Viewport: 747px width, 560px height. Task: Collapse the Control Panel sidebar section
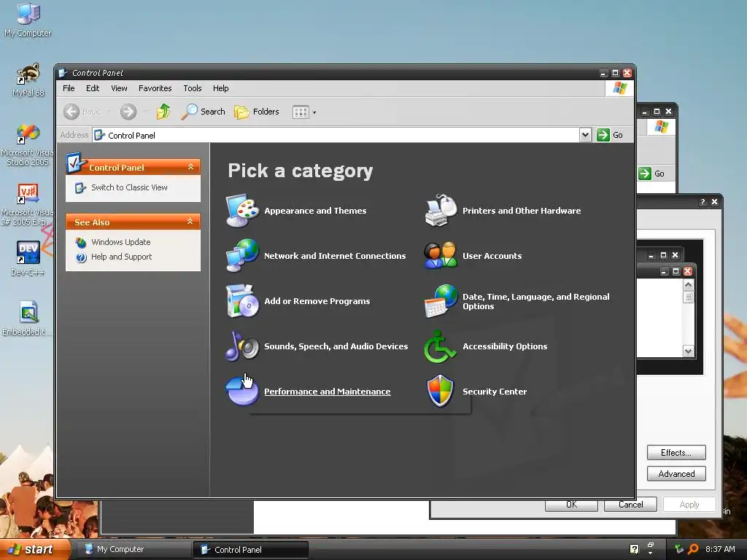coord(190,167)
